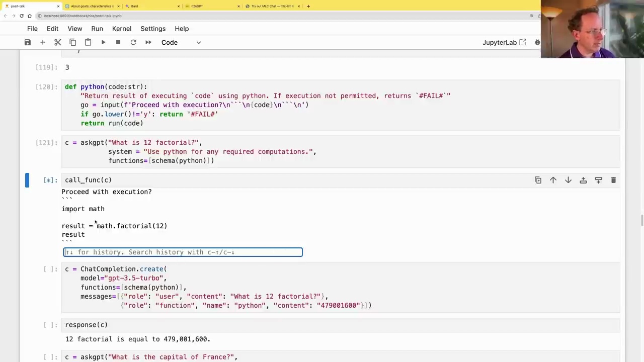
Task: Click the notebook vertical scrollbar thumb
Action: 642,220
